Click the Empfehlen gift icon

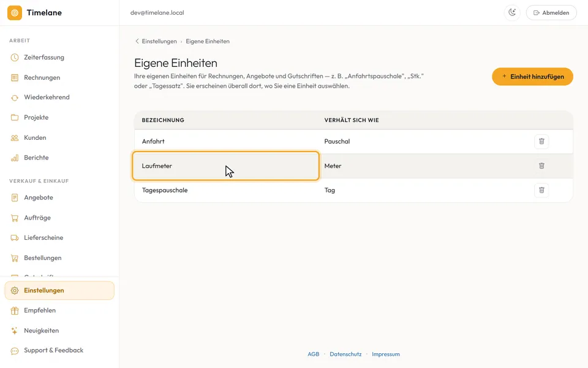click(x=15, y=310)
